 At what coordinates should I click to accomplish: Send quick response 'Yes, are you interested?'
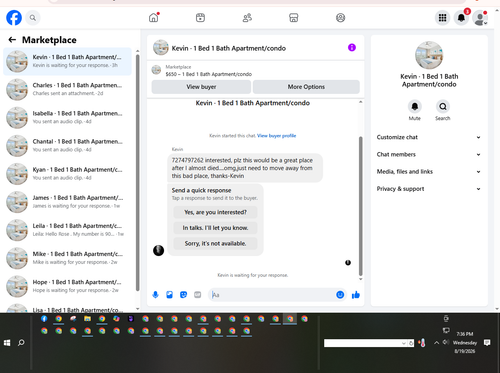click(x=215, y=212)
